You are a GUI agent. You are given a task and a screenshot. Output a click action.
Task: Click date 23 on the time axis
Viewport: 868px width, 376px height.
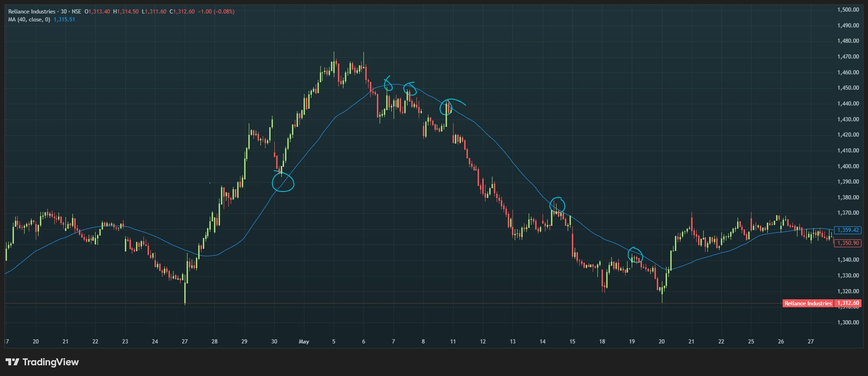[125, 342]
